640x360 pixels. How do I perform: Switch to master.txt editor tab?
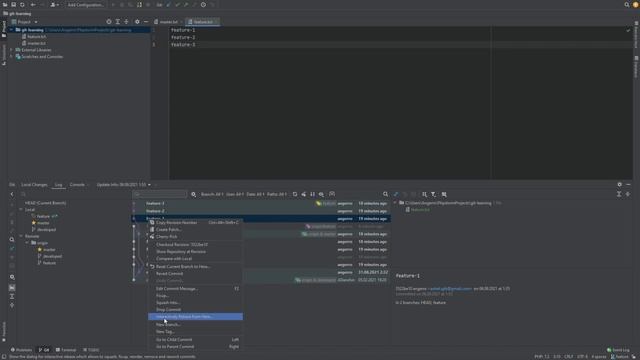168,22
